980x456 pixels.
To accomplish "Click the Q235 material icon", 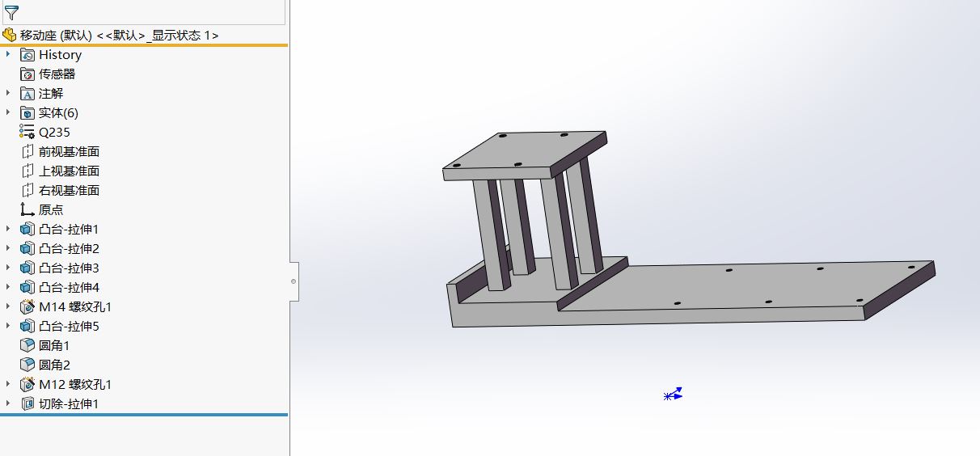I will coord(27,133).
